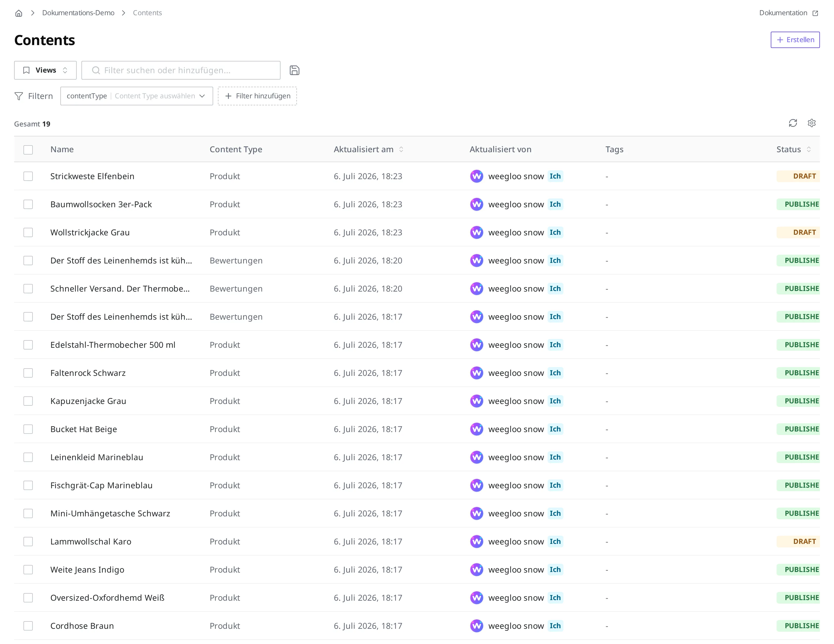The width and height of the screenshot is (834, 644).
Task: Toggle the select-all checkbox in table header
Action: click(28, 150)
